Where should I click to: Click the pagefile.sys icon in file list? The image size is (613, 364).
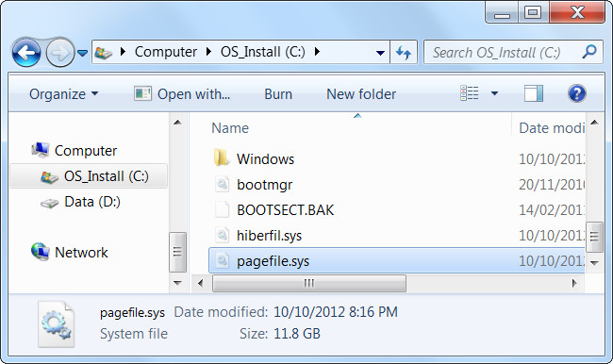[222, 260]
